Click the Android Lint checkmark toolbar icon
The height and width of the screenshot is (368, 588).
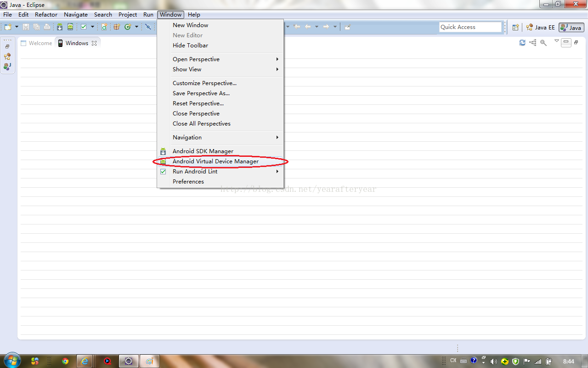tap(84, 27)
